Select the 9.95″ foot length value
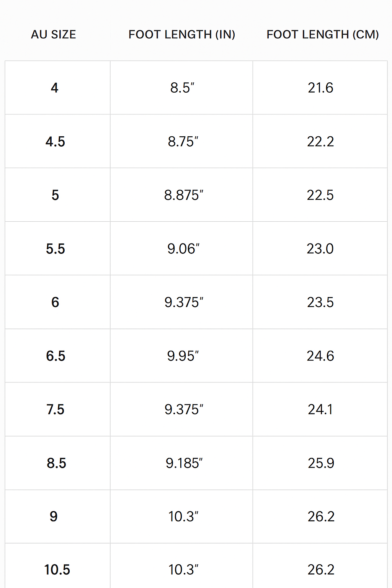The image size is (392, 588). tap(183, 356)
